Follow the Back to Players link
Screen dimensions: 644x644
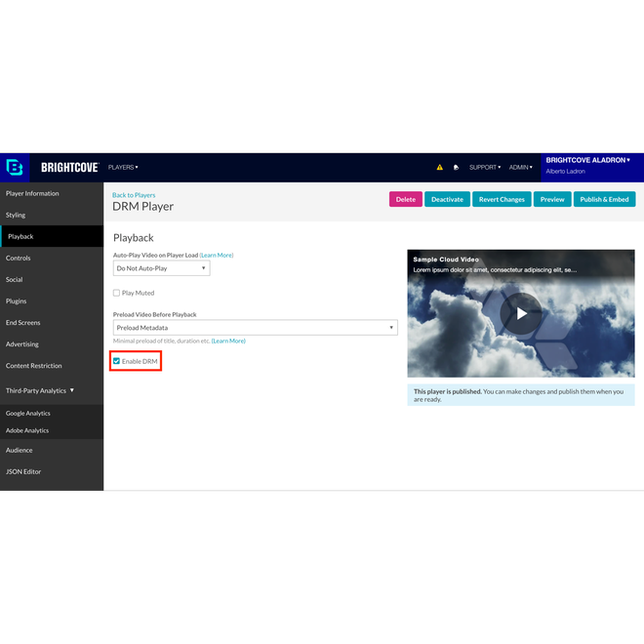[134, 195]
